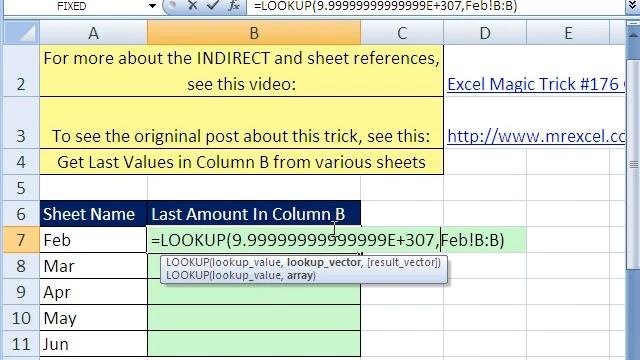
Task: Click the 'To see the origninal post' cell
Action: pyautogui.click(x=241, y=122)
